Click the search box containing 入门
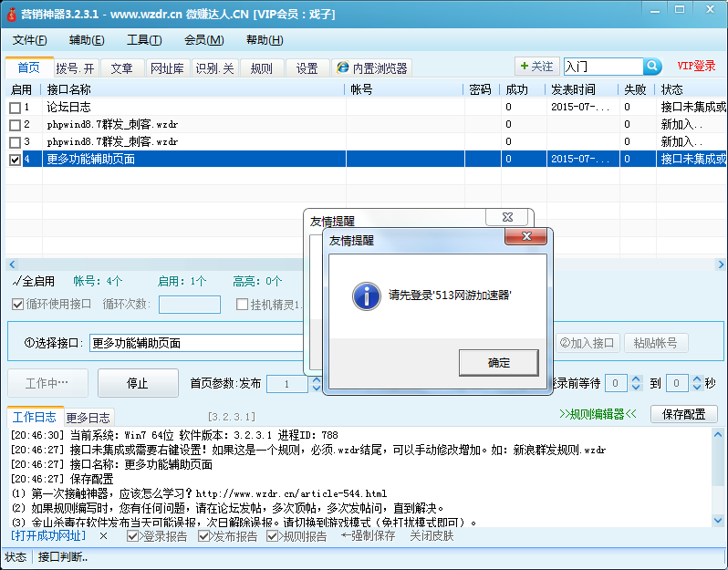Viewport: 728px width, 570px height. click(x=603, y=67)
